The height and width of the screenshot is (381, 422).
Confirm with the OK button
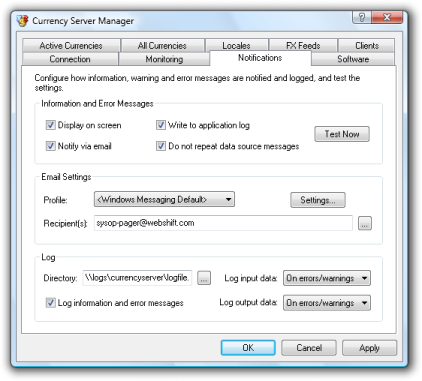[x=248, y=348]
